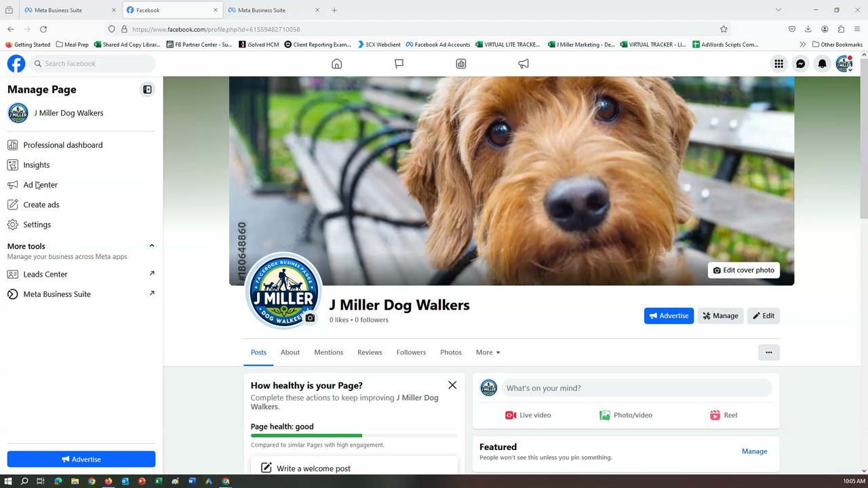The height and width of the screenshot is (488, 868).
Task: Open a new browser tab
Action: coord(334,10)
